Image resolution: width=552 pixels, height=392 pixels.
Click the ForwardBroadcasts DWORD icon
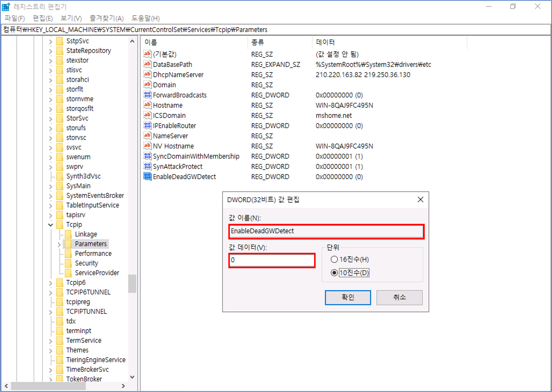click(147, 95)
